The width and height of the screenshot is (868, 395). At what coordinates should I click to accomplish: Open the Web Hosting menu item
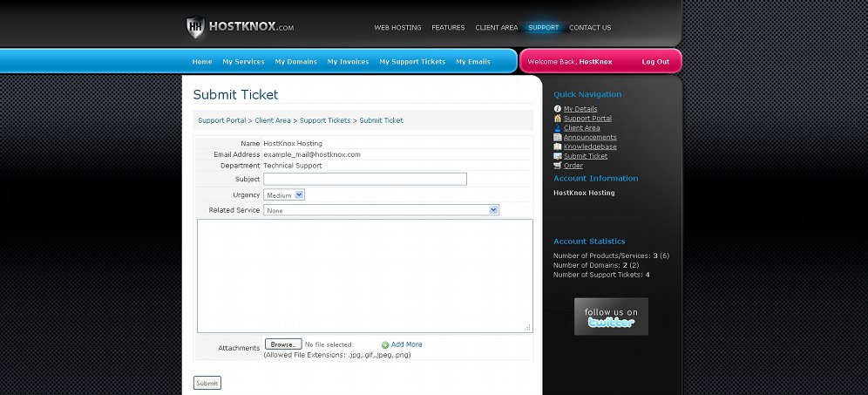[397, 28]
